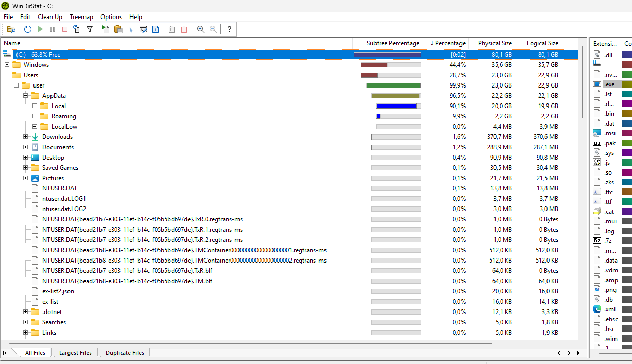Screen dimensions: 632x364
Task: Click the Suspend pause icon
Action: point(53,29)
